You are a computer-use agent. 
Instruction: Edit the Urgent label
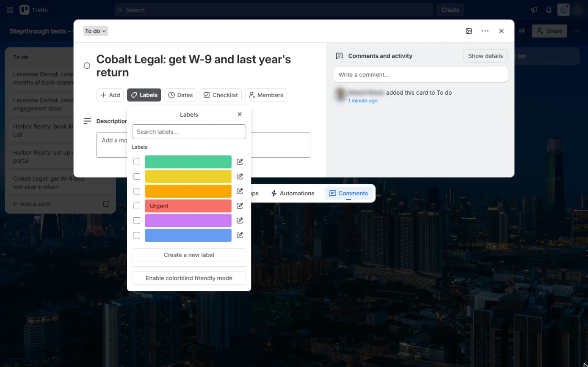pyautogui.click(x=240, y=206)
